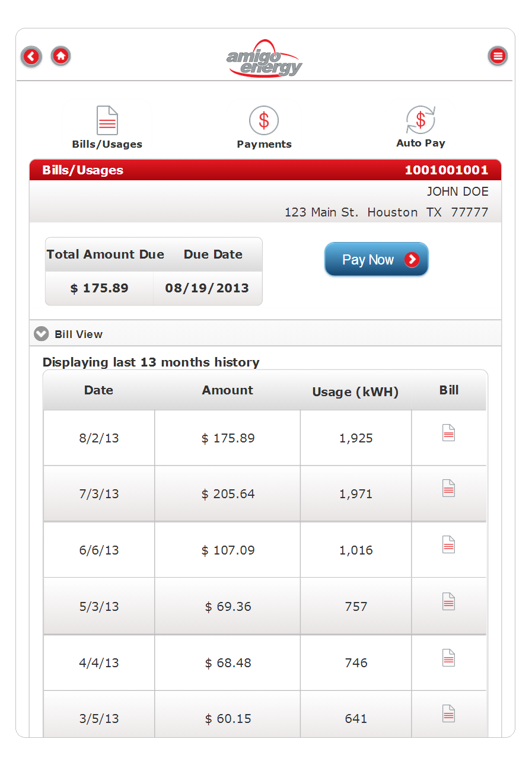Switch to the Payments tab
Image resolution: width=532 pixels, height=771 pixels.
click(264, 128)
